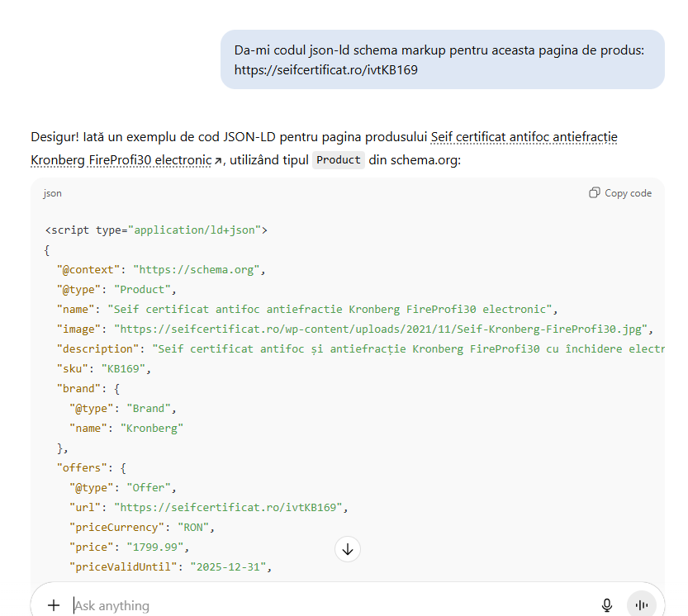Image resolution: width=688 pixels, height=616 pixels.
Task: Click the image URL string in code
Action: coord(381,329)
